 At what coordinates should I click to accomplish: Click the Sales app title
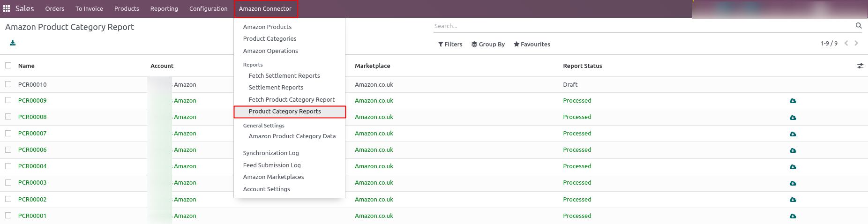point(24,8)
